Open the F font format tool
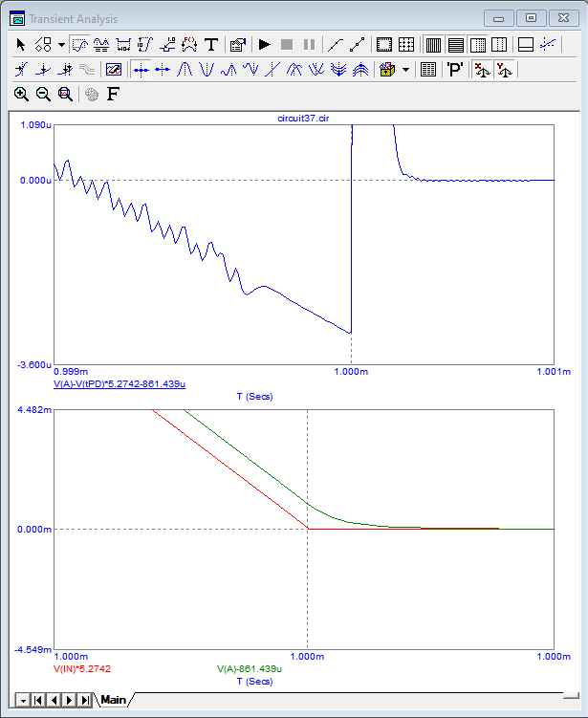The height and width of the screenshot is (718, 588). [113, 95]
